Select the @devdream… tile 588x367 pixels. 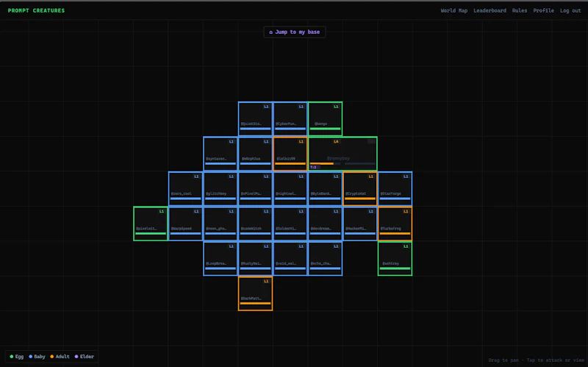[325, 224]
